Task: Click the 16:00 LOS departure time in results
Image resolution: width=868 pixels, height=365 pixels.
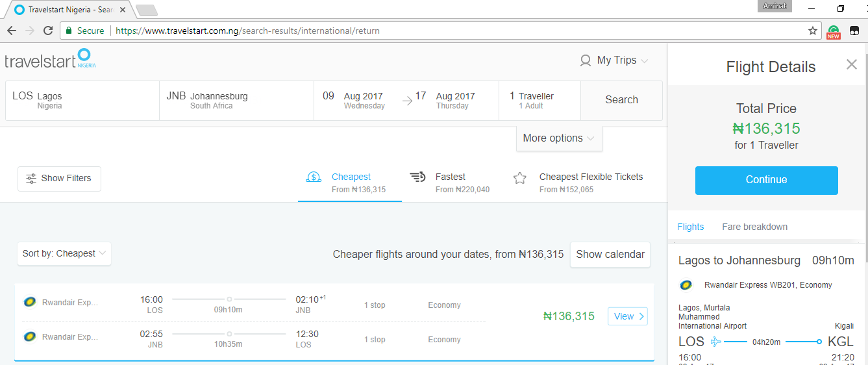Action: coord(151,299)
